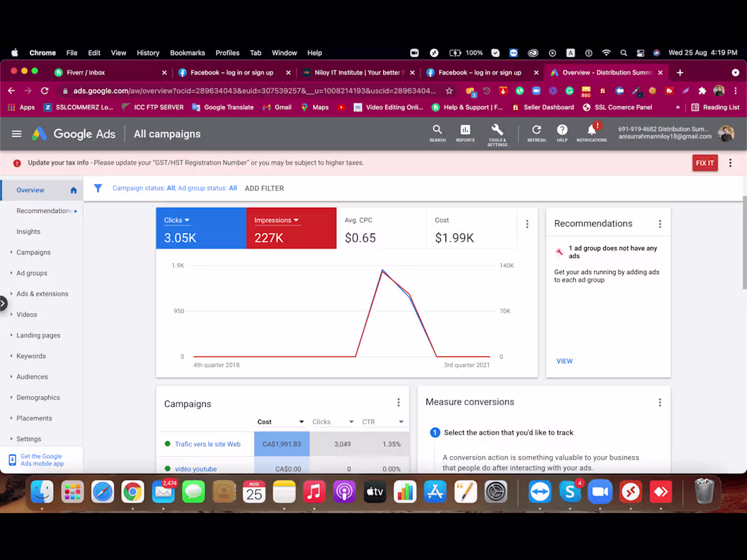Open the Bookmarks menu in the menu bar
The image size is (747, 560).
point(187,52)
